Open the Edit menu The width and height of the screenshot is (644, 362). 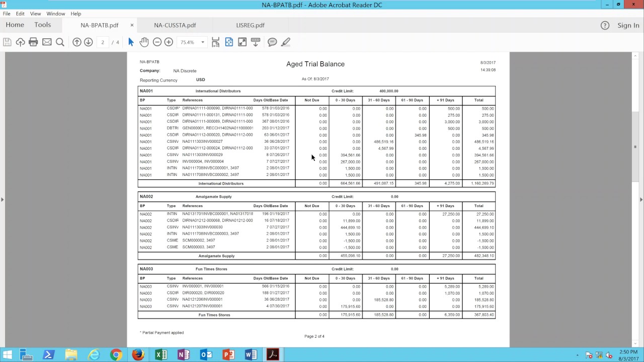20,14
